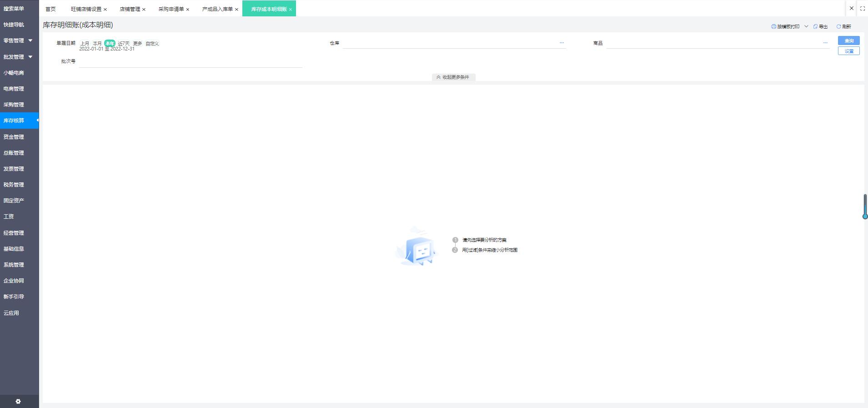This screenshot has width=868, height=408.
Task: Open 新手引导 in the sidebar
Action: pyautogui.click(x=14, y=297)
